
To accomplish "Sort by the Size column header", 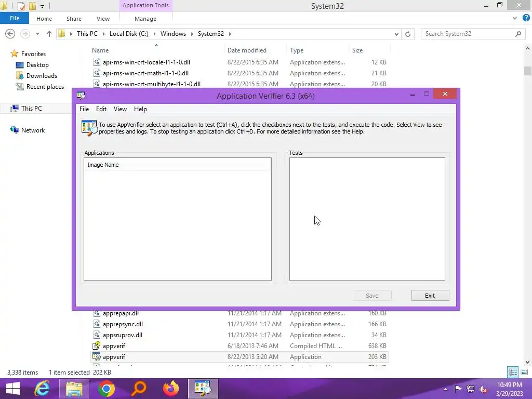I will 357,50.
